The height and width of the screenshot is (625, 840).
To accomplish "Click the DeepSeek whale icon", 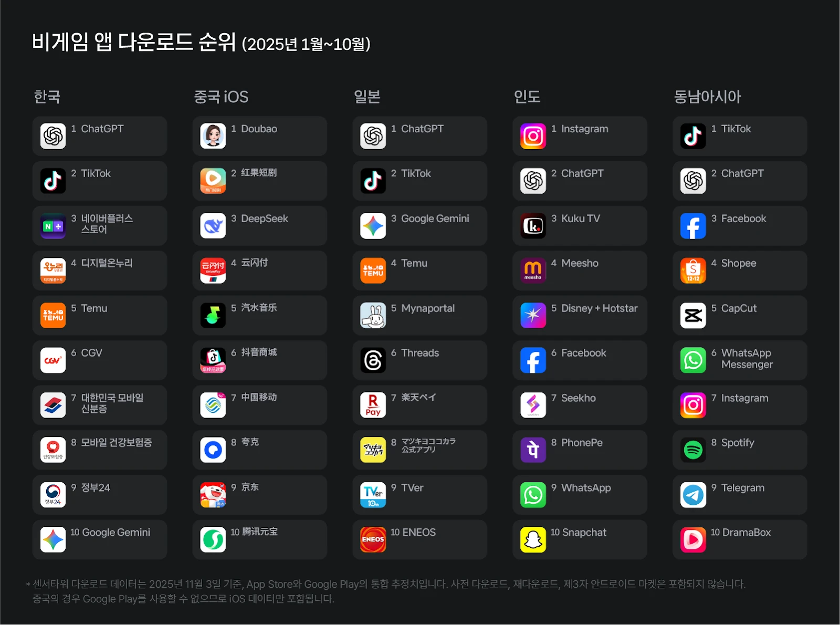I will tap(213, 226).
